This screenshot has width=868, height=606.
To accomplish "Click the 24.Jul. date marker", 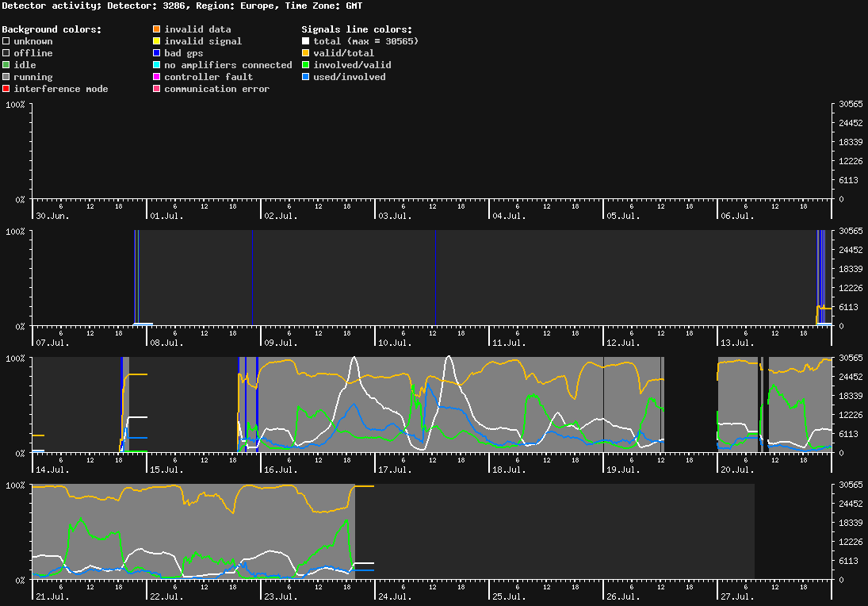I will [x=396, y=596].
